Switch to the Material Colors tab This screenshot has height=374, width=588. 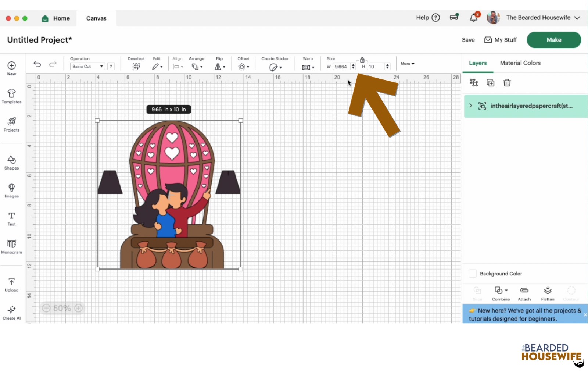click(520, 63)
